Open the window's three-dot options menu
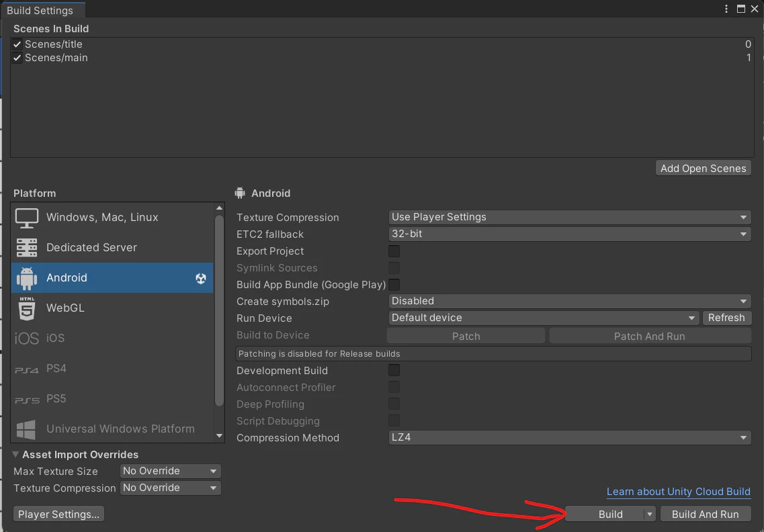The width and height of the screenshot is (764, 532). (726, 9)
